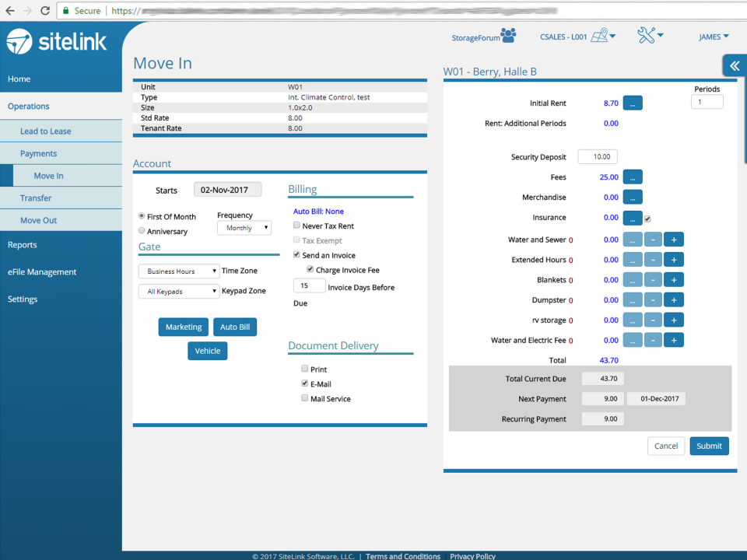Collapse the panel with the blue double-arrow chevron
Viewport: 747px width, 560px height.
(x=733, y=65)
